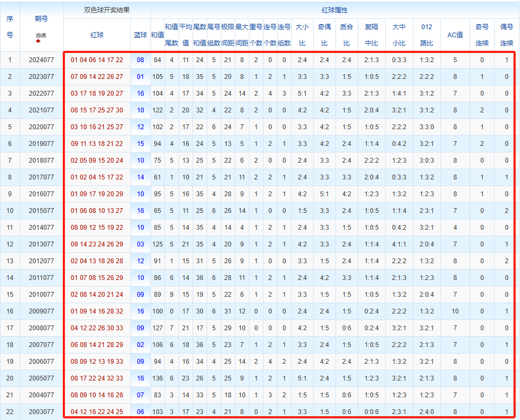Image resolution: width=520 pixels, height=420 pixels.
Task: Click blue ball 02 in row 2007077
Action: (x=141, y=345)
